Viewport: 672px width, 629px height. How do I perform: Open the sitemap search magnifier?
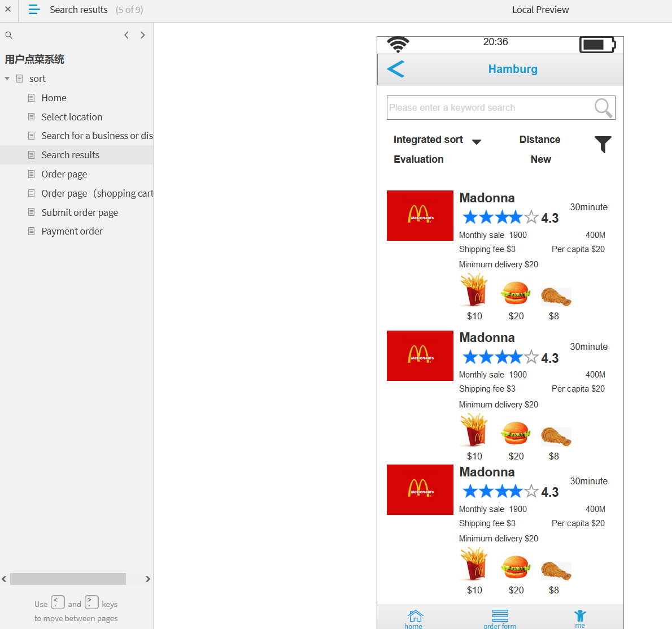pyautogui.click(x=8, y=35)
